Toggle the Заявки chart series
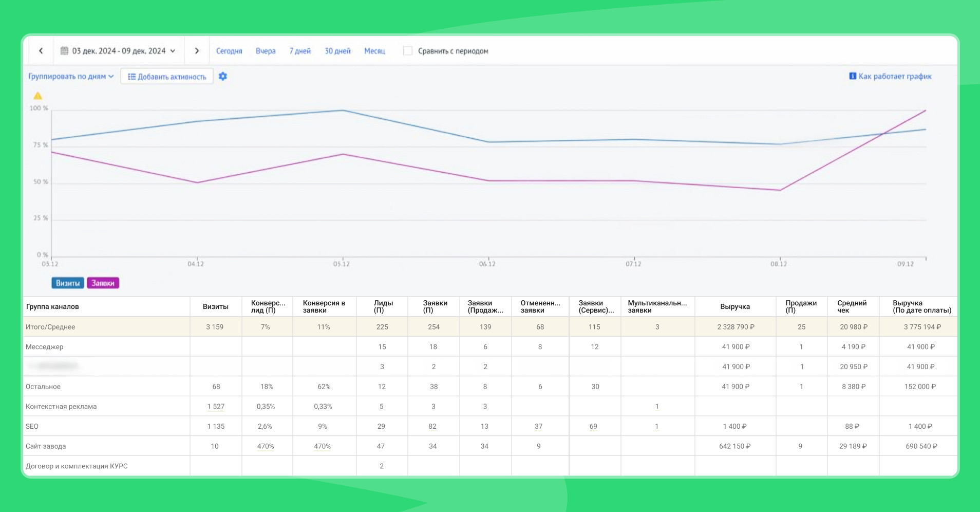The width and height of the screenshot is (980, 512). (103, 283)
